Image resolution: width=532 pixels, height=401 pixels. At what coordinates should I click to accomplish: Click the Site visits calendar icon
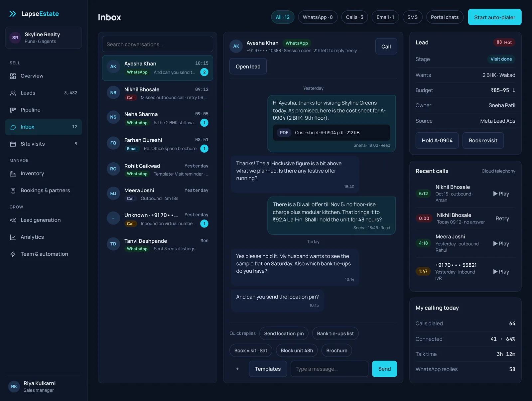13,144
